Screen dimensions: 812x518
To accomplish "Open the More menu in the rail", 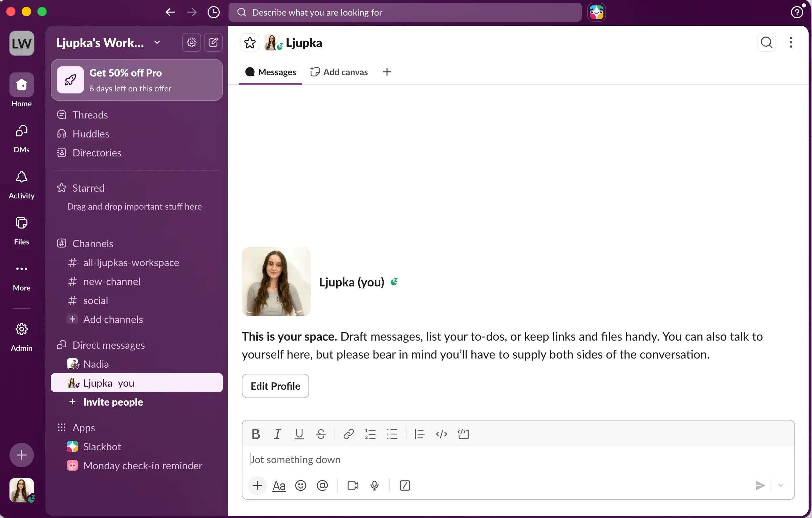I will (22, 277).
